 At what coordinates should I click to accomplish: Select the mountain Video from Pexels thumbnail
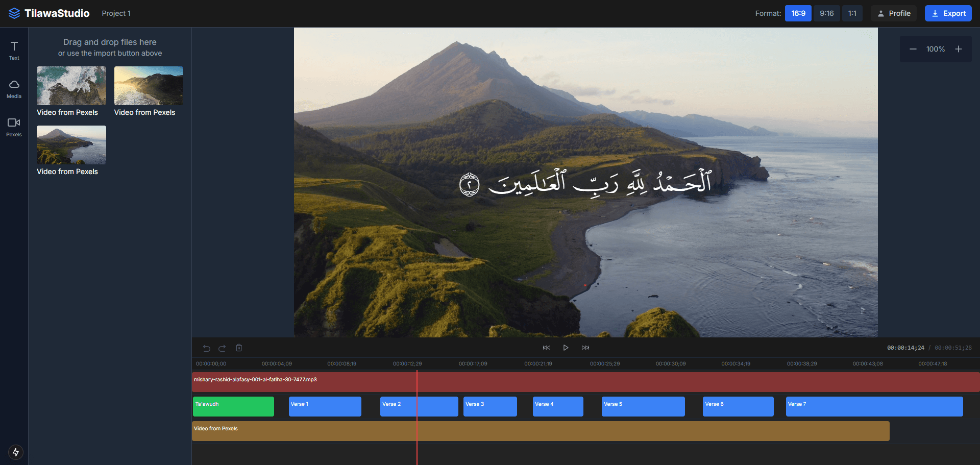[71, 144]
